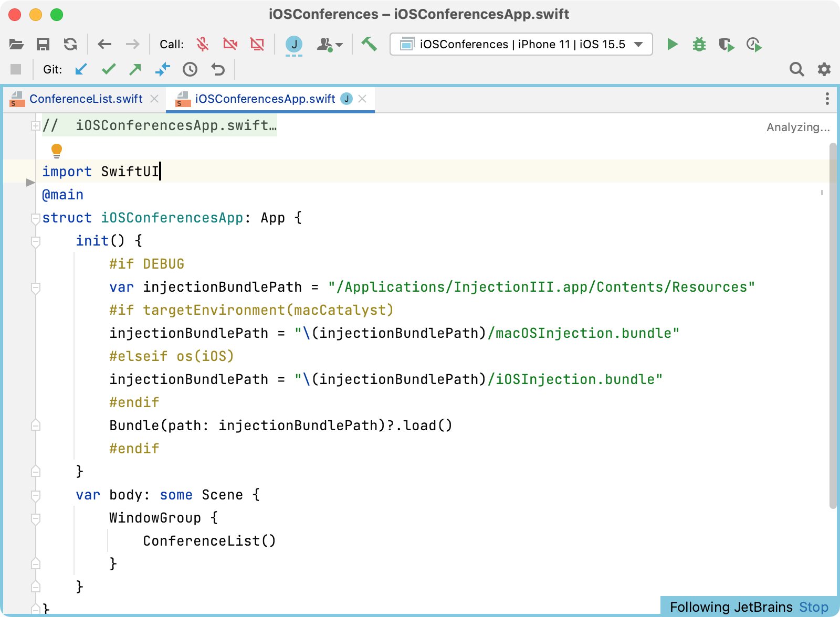The image size is (840, 617).
Task: Click the ConferenceList() call
Action: (209, 541)
